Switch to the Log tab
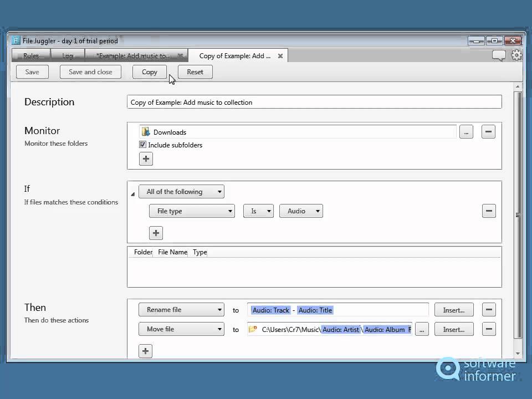Screen dimensions: 532x399 point(68,55)
